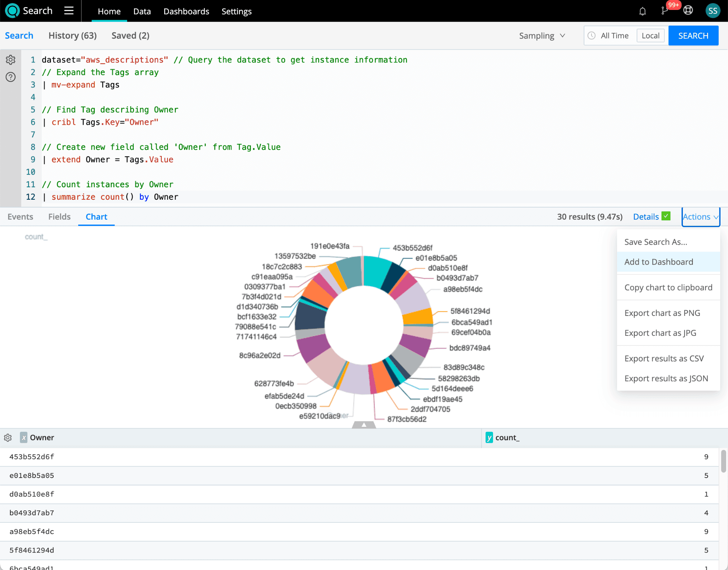The height and width of the screenshot is (570, 728).
Task: Open the git branch icon with 99+ badge
Action: pos(664,11)
